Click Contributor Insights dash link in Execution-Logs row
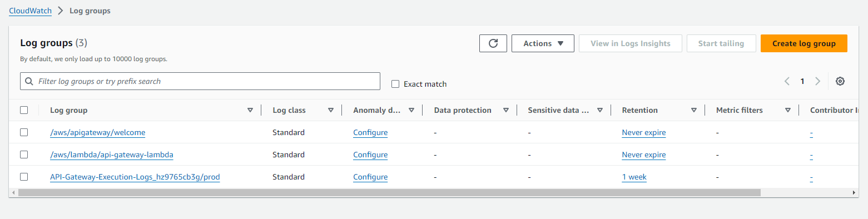 812,177
